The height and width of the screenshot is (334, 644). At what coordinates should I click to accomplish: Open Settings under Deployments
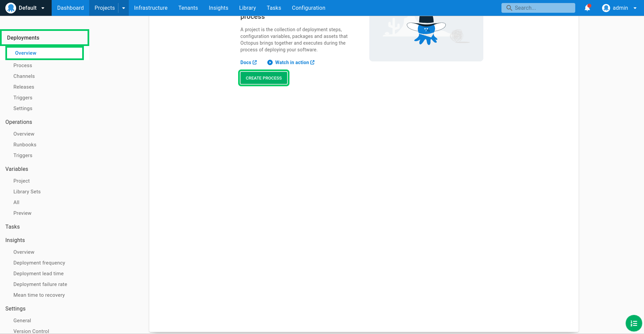23,108
